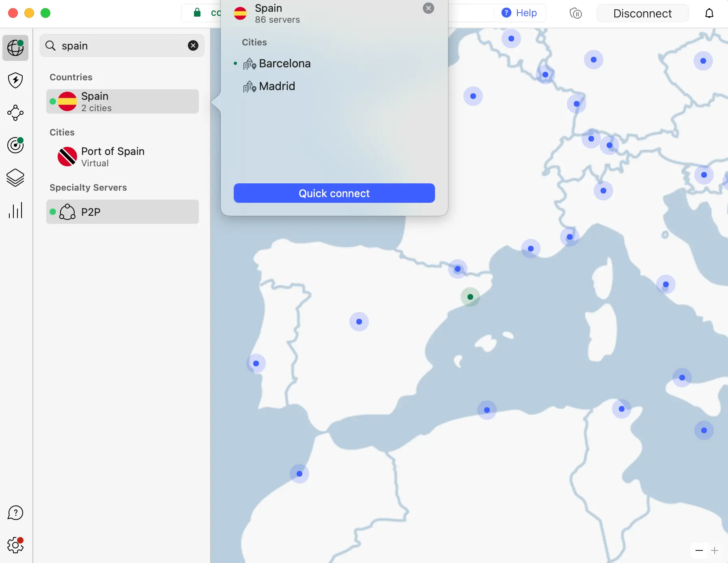Click the pause connection icon
Viewport: 728px width, 563px height.
click(x=575, y=13)
